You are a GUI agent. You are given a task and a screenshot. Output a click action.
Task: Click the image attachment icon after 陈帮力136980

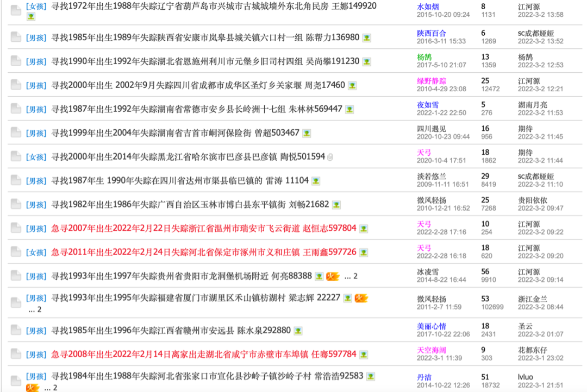pos(367,38)
